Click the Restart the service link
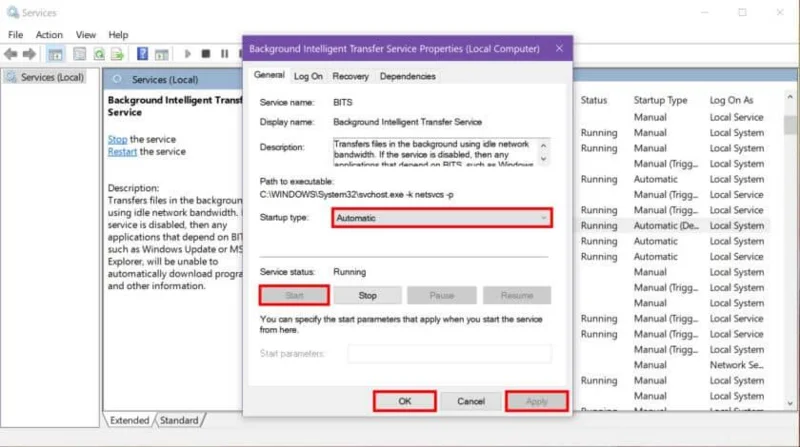800x447 pixels. pyautogui.click(x=122, y=152)
